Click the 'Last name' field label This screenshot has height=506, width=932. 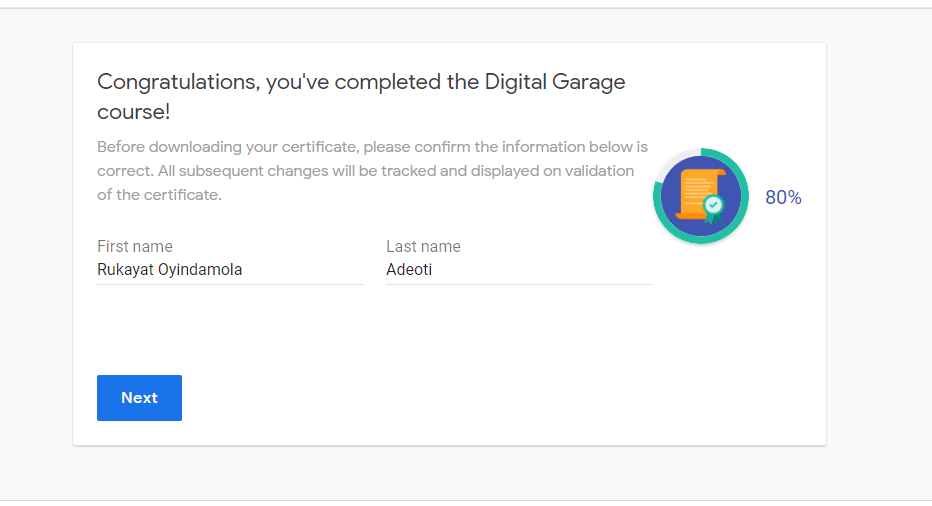423,246
